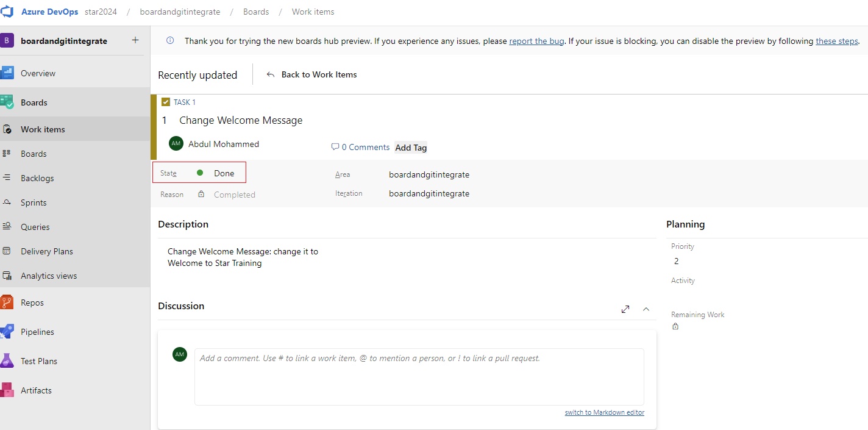This screenshot has height=430, width=868.
Task: Click the Sprints icon in sidebar
Action: 7,202
